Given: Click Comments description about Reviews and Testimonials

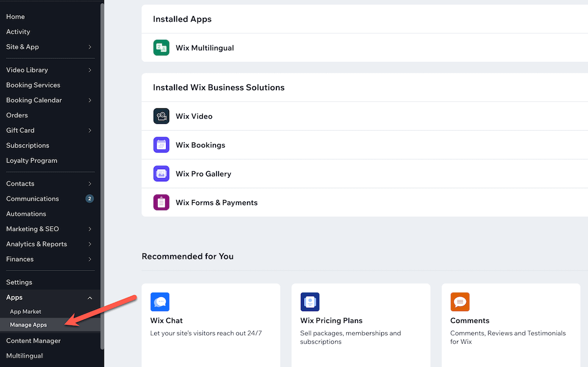Looking at the screenshot, I should click(x=508, y=338).
